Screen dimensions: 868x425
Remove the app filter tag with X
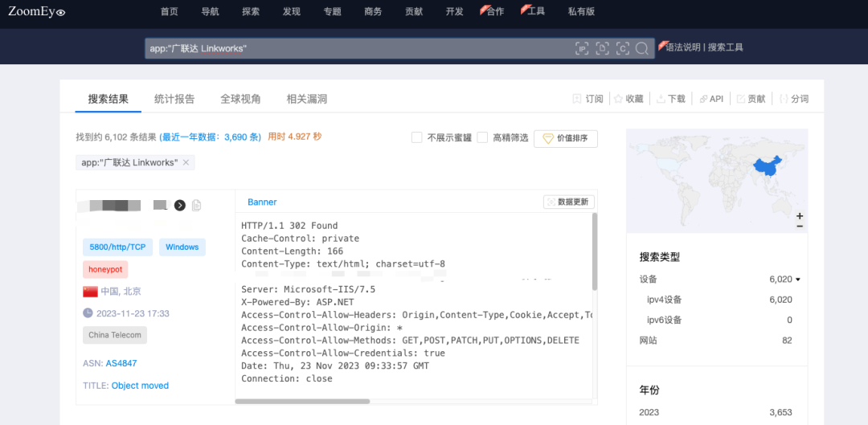click(186, 163)
